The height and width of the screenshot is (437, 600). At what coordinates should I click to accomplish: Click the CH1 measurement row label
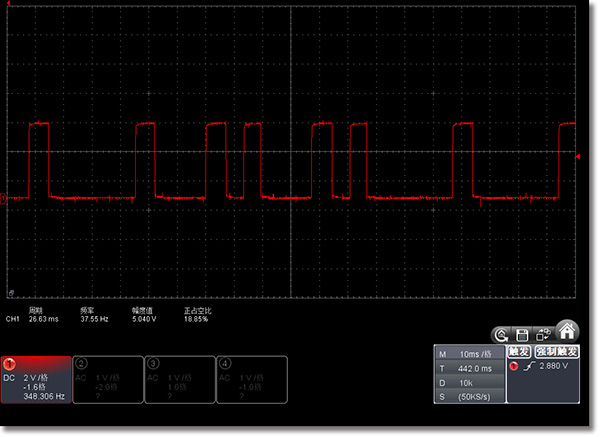point(13,320)
